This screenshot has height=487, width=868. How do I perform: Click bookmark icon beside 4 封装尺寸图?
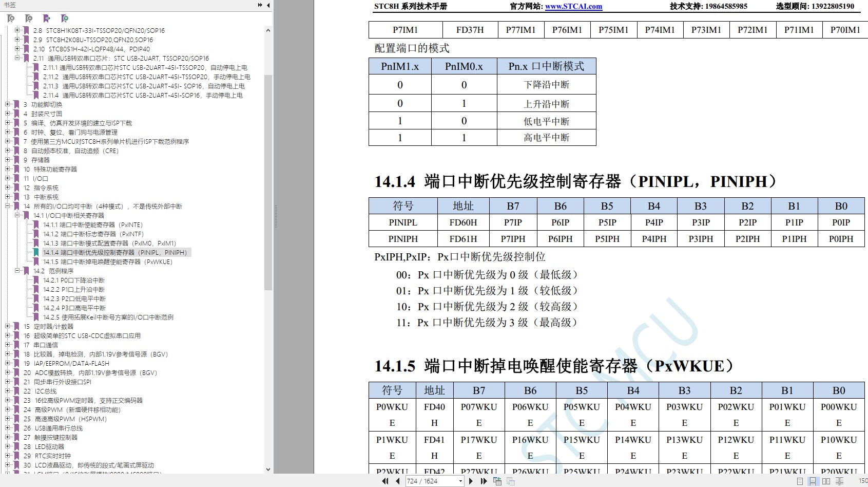point(16,114)
